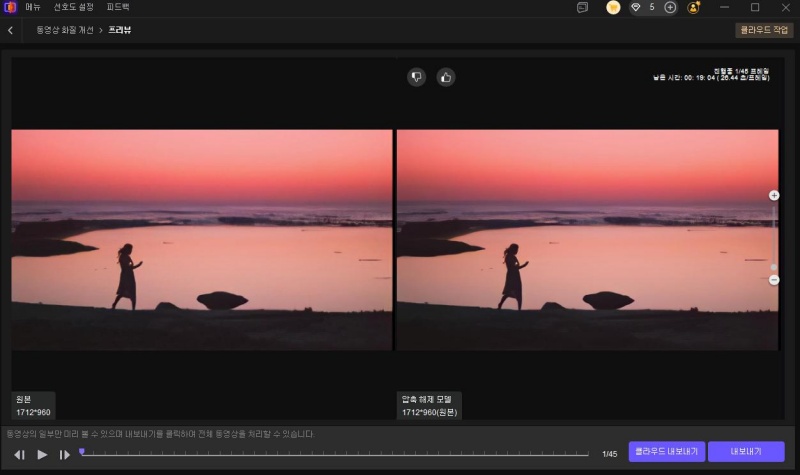Click the plus icon to add credits

[670, 7]
